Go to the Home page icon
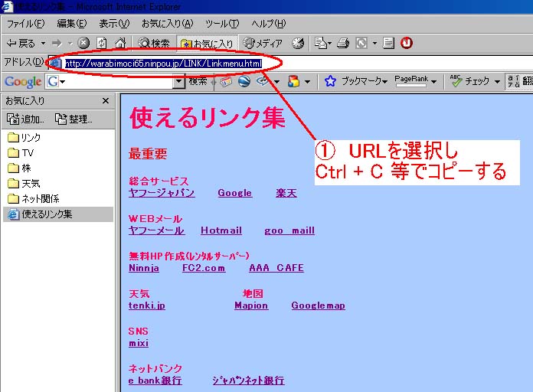Screen dimensions: 533x392 tap(120, 43)
